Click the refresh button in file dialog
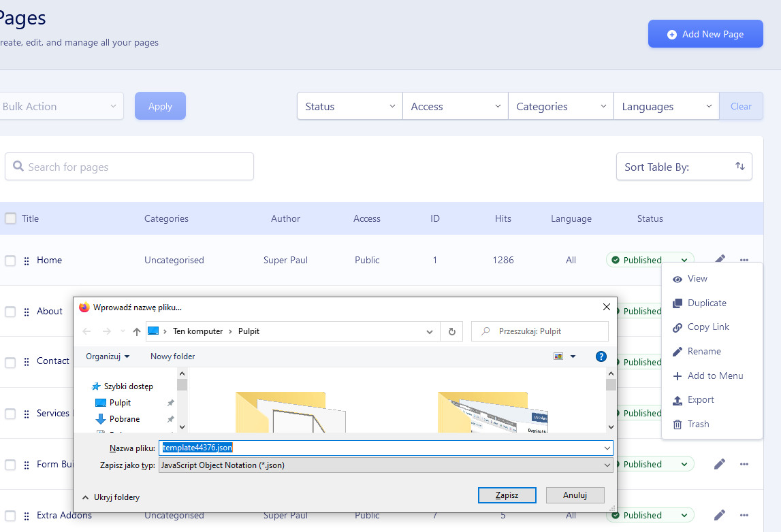 pos(451,331)
